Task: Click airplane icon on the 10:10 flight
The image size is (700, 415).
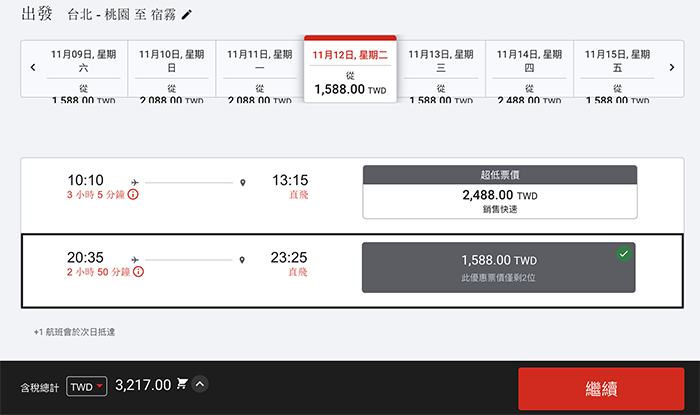Action: pos(135,183)
